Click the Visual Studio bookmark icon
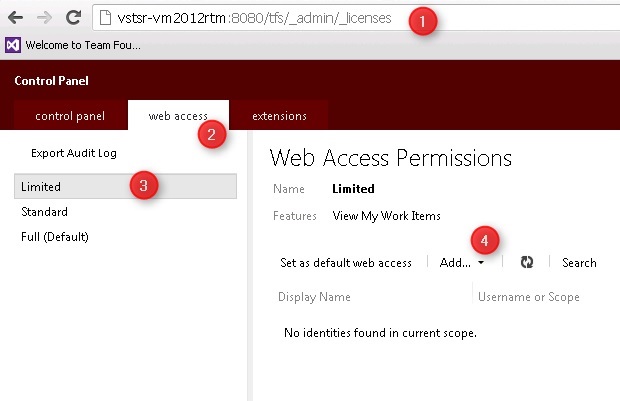The height and width of the screenshot is (401, 620). click(x=13, y=45)
